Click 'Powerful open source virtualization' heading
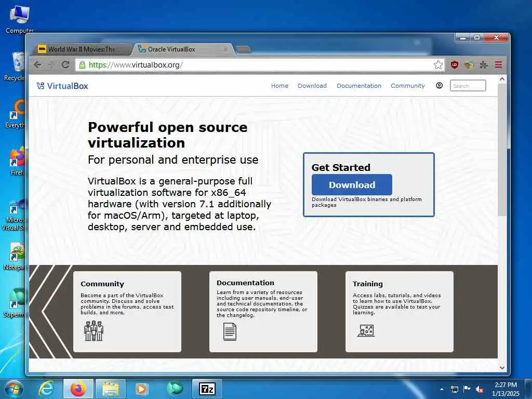Viewport: 532px width, 399px height. [x=168, y=135]
